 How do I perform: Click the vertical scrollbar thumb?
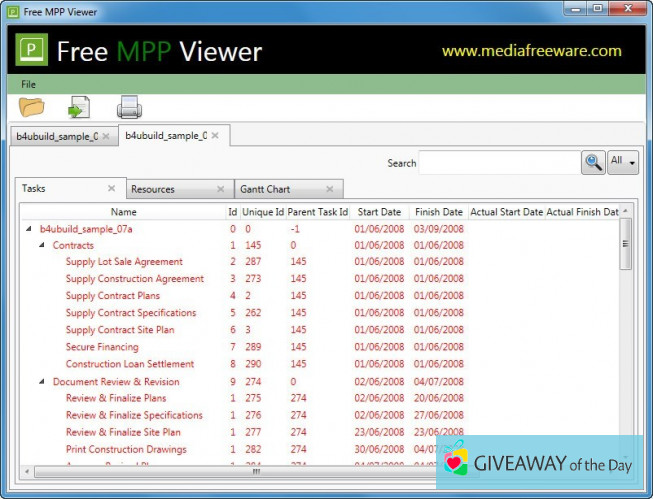click(x=626, y=243)
